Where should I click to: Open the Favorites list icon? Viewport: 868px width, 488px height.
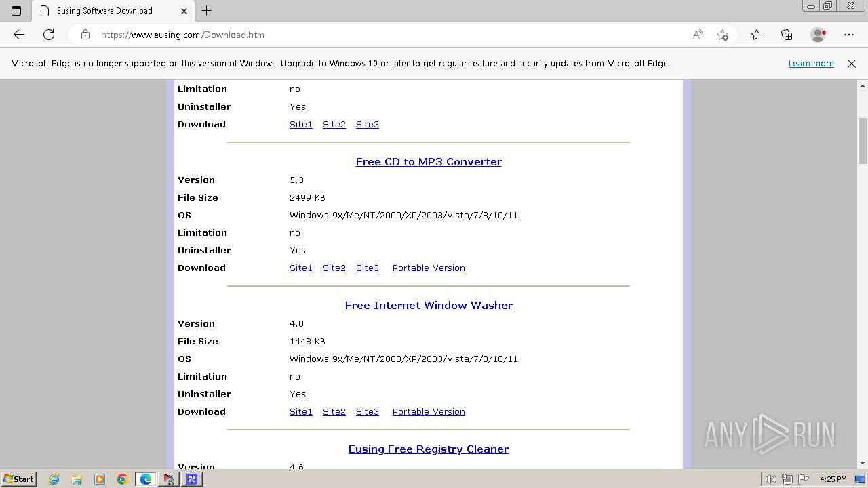pyautogui.click(x=757, y=35)
